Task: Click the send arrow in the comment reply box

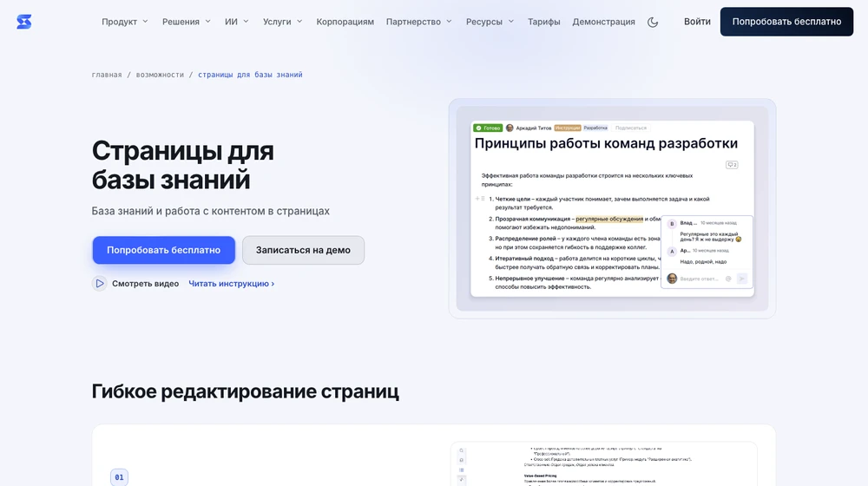Action: [x=742, y=279]
